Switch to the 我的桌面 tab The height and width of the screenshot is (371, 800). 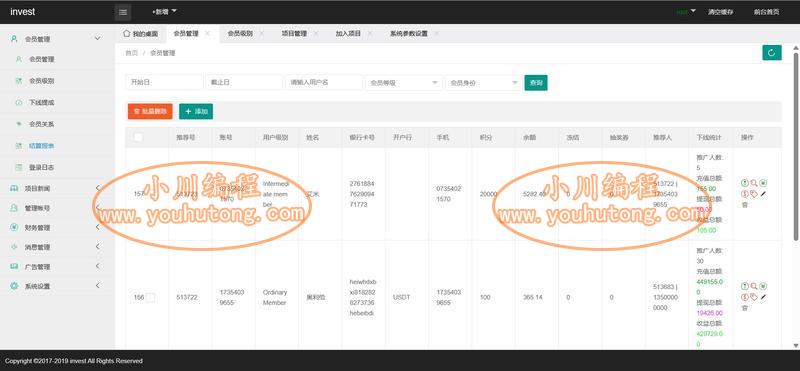141,34
